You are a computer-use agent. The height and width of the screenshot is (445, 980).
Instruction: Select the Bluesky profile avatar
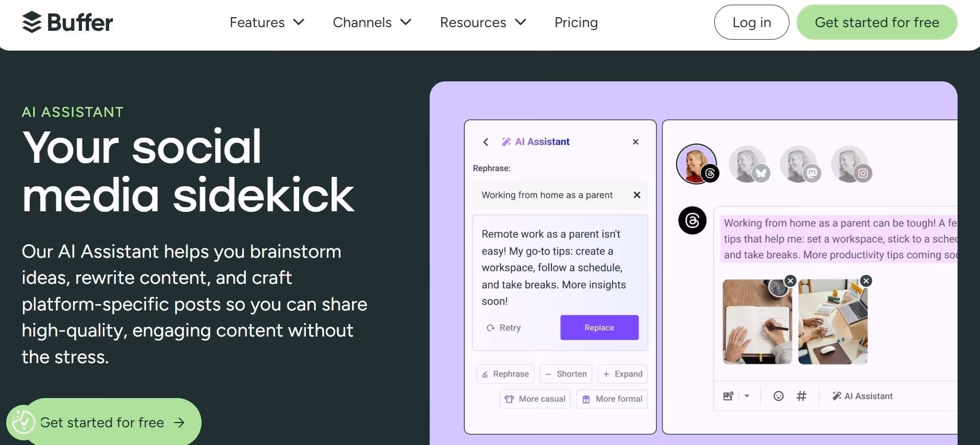point(748,164)
